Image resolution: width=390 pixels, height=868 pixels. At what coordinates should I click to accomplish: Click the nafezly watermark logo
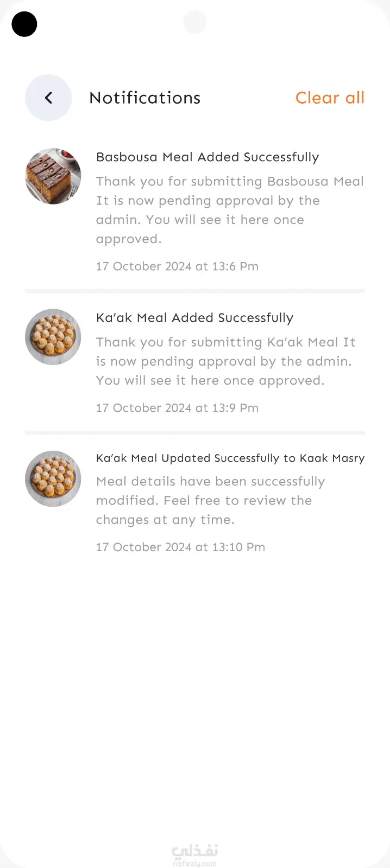tap(194, 854)
